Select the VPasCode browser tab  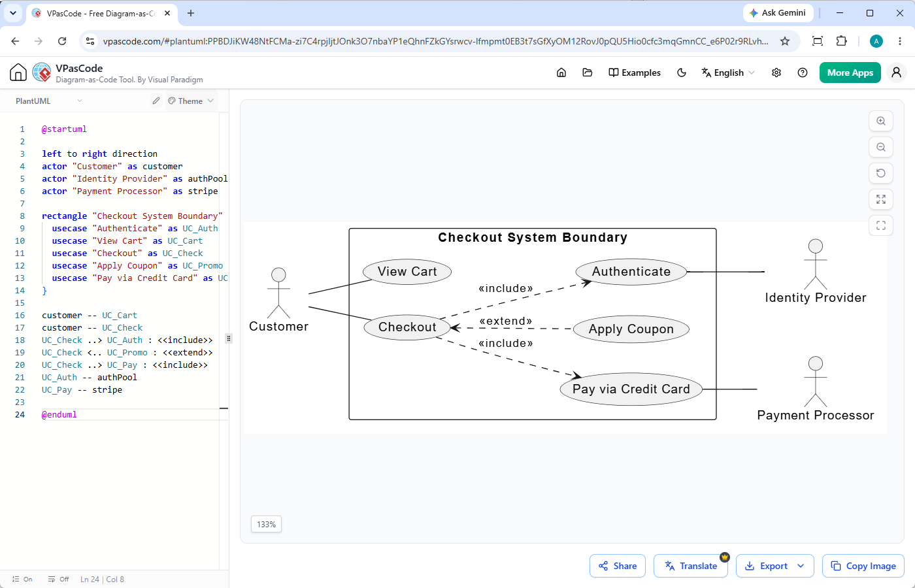pos(101,13)
